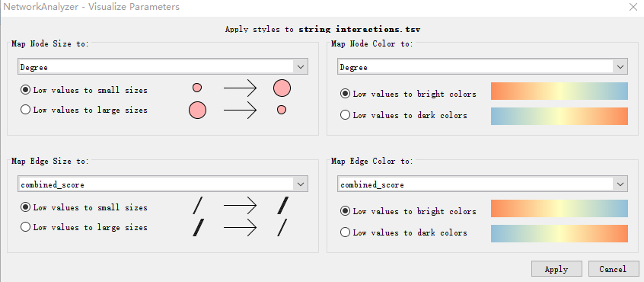Image resolution: width=644 pixels, height=282 pixels.
Task: Click the Cancel button
Action: [x=613, y=269]
